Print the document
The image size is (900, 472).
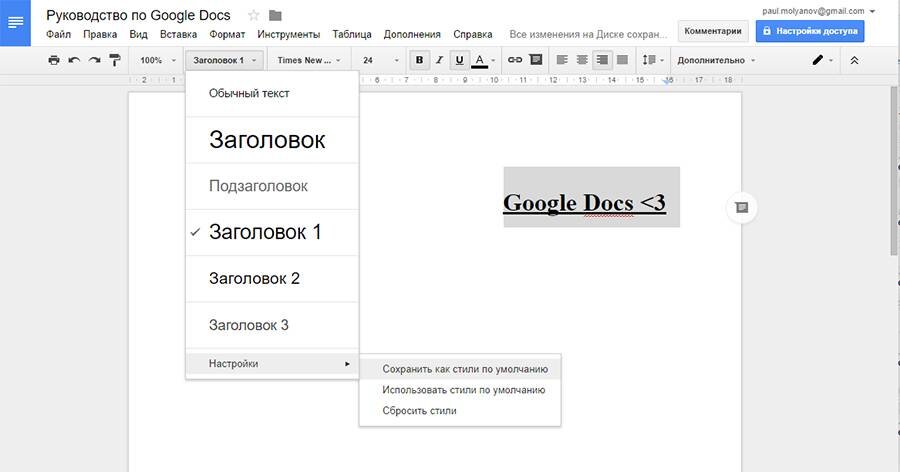coord(54,60)
